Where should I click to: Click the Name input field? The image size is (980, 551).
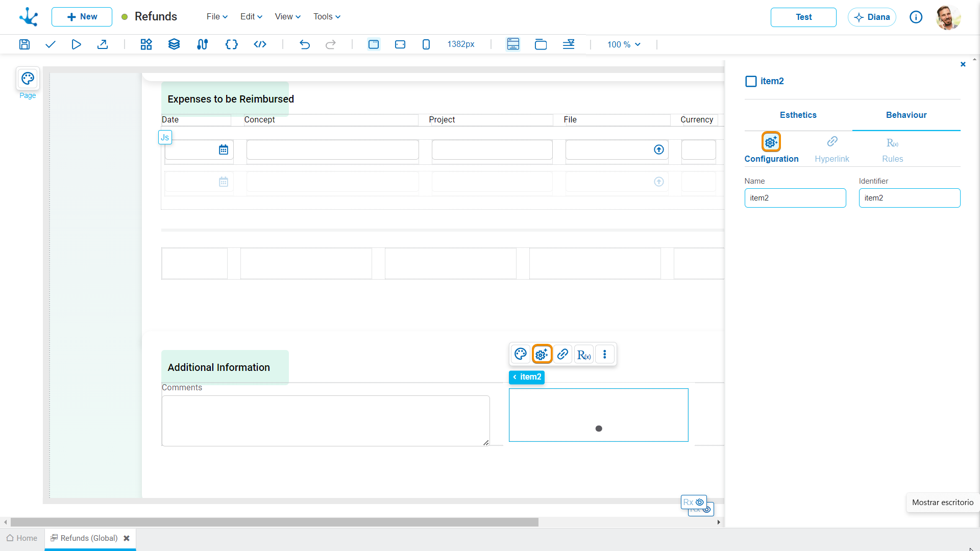coord(795,198)
